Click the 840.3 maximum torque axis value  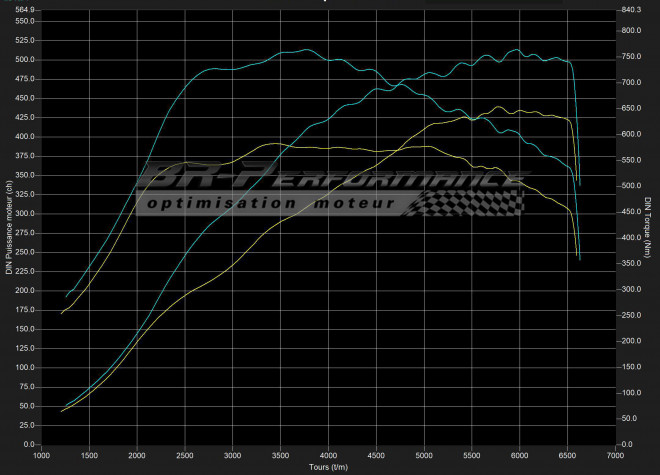click(x=632, y=9)
